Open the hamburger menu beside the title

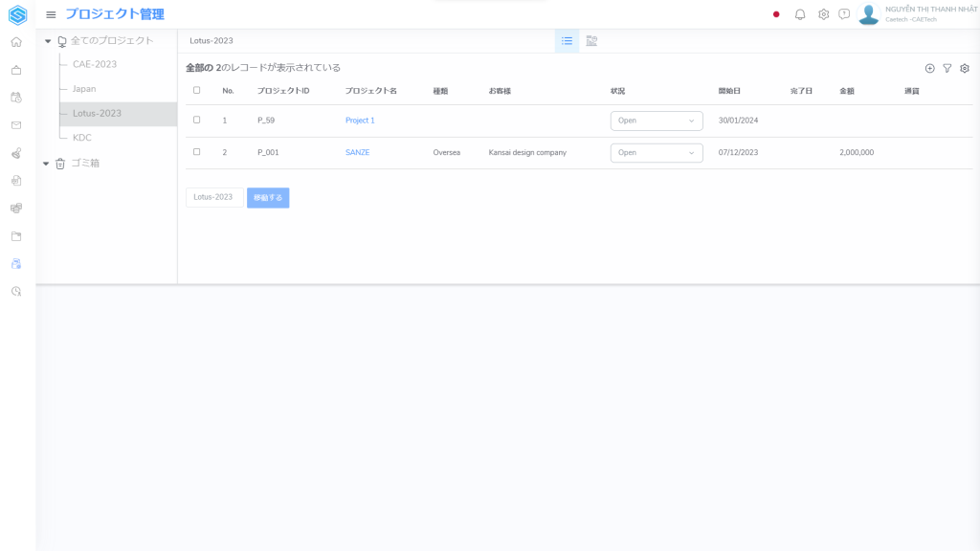pyautogui.click(x=51, y=14)
